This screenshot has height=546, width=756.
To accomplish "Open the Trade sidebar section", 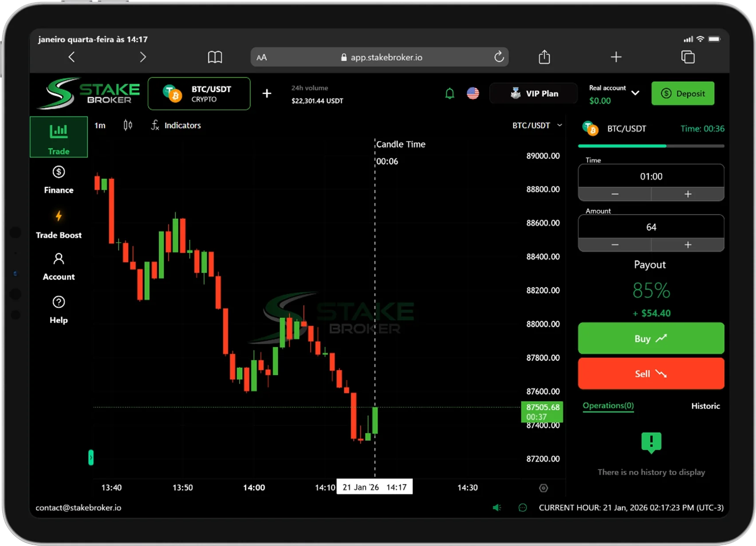I will pyautogui.click(x=59, y=137).
